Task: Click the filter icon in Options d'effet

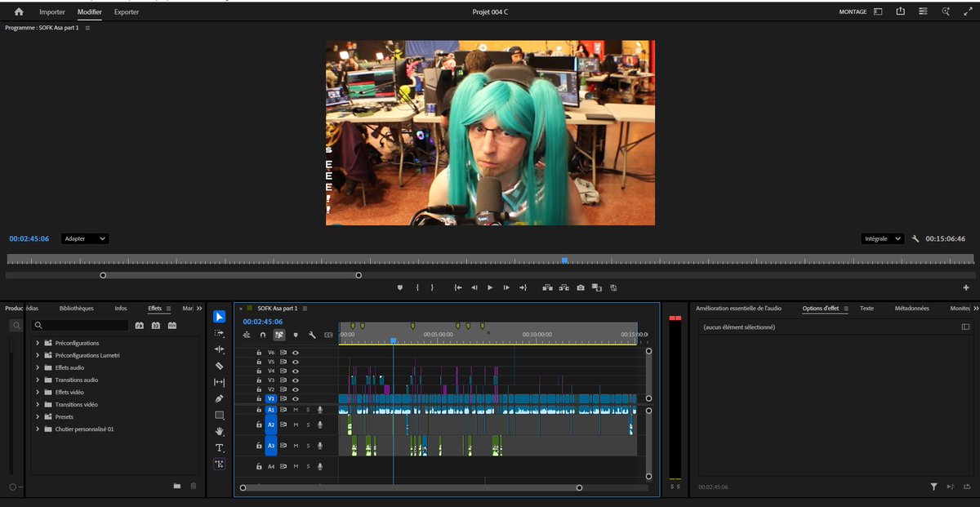Action: pos(933,487)
